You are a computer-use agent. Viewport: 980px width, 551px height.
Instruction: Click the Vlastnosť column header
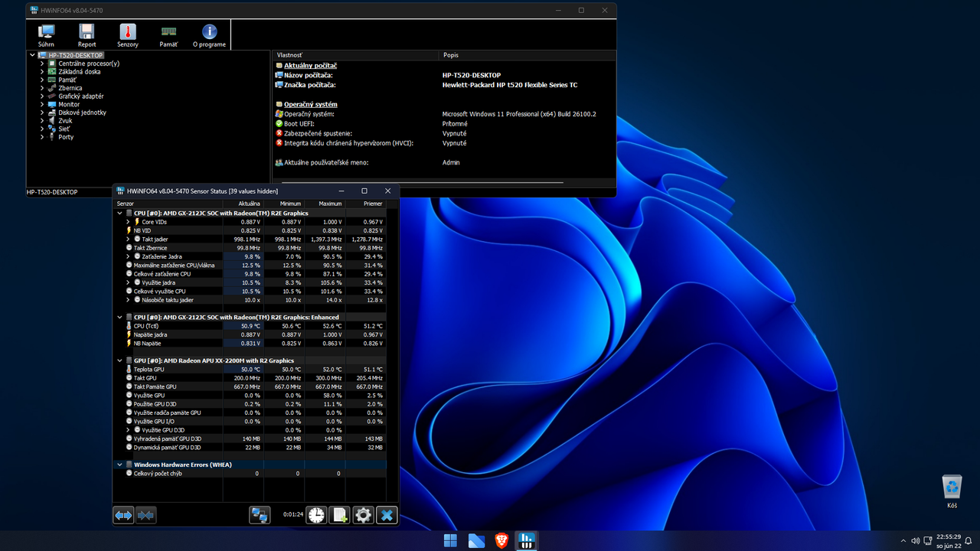[x=356, y=55]
